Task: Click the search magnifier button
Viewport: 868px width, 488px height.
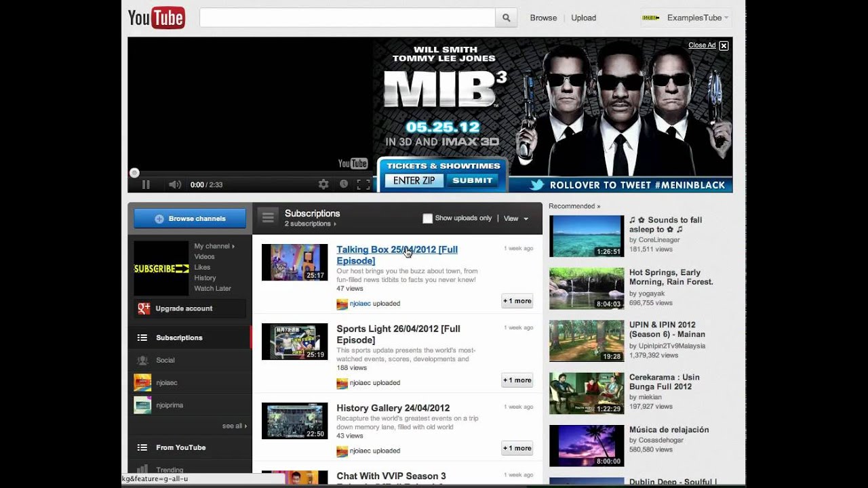Action: pyautogui.click(x=506, y=18)
